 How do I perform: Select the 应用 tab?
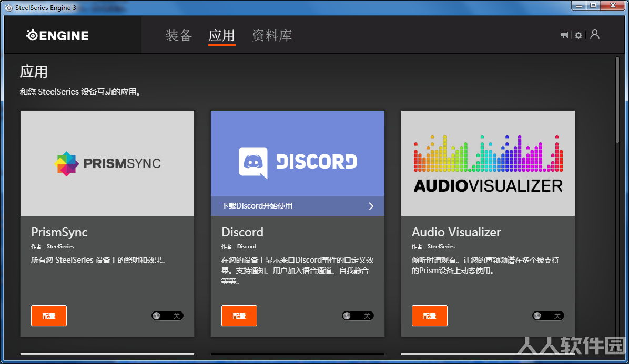tap(221, 36)
